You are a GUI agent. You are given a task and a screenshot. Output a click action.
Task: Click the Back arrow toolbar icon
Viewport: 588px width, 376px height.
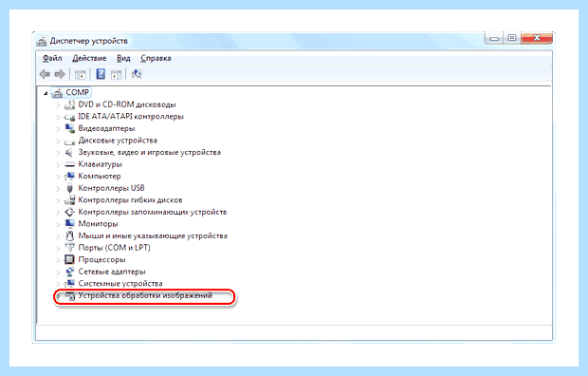click(x=45, y=74)
